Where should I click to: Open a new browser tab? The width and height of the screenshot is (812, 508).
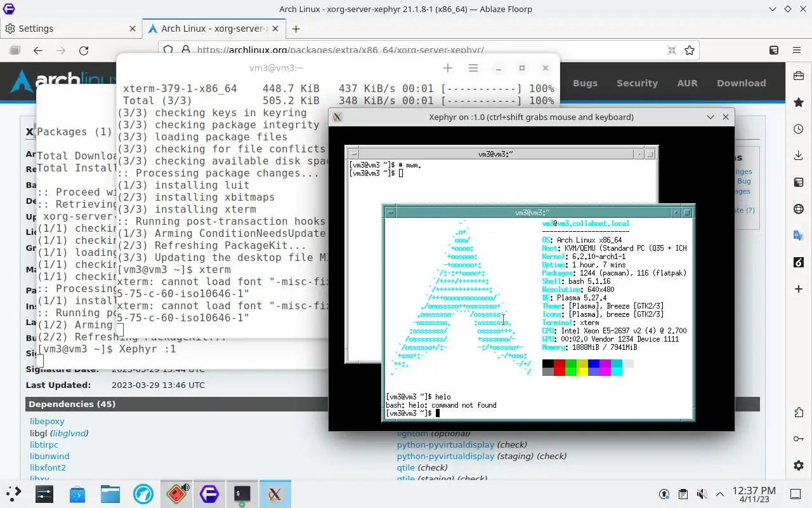coord(296,29)
